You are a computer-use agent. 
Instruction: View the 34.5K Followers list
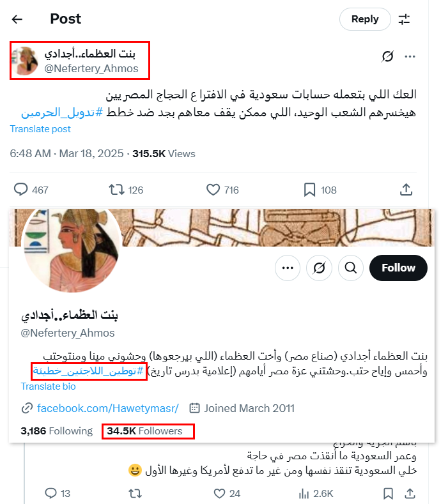pos(144,431)
